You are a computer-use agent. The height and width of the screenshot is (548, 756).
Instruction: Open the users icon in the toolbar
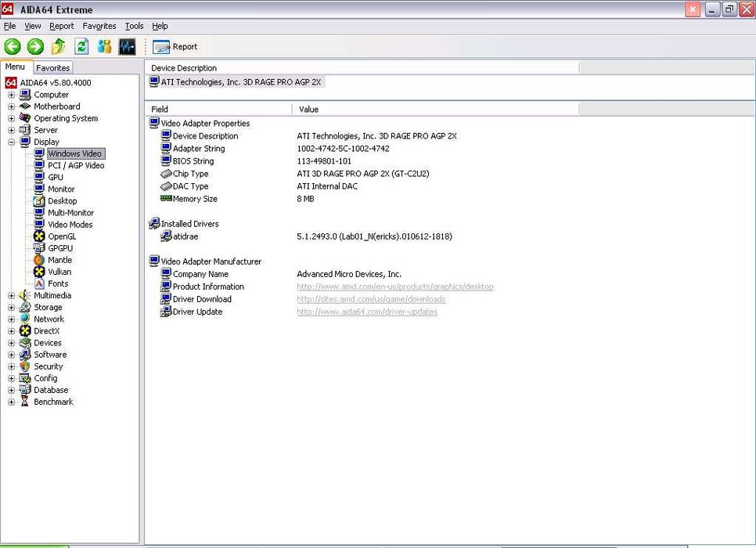tap(104, 47)
